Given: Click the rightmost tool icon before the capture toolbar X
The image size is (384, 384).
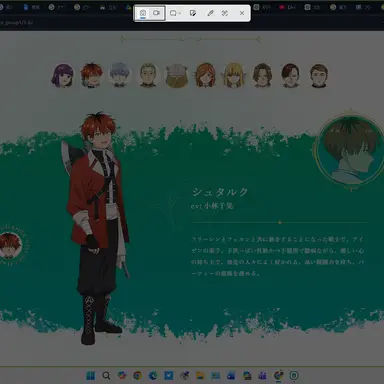Looking at the screenshot, I should pos(225,13).
